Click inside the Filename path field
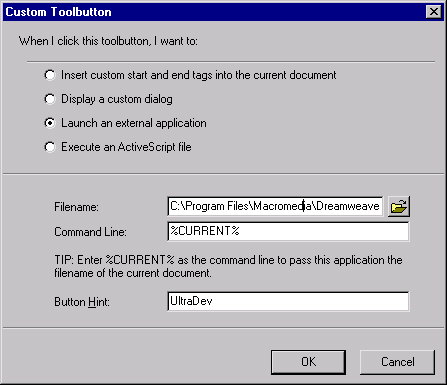The height and width of the screenshot is (385, 447). (x=275, y=206)
